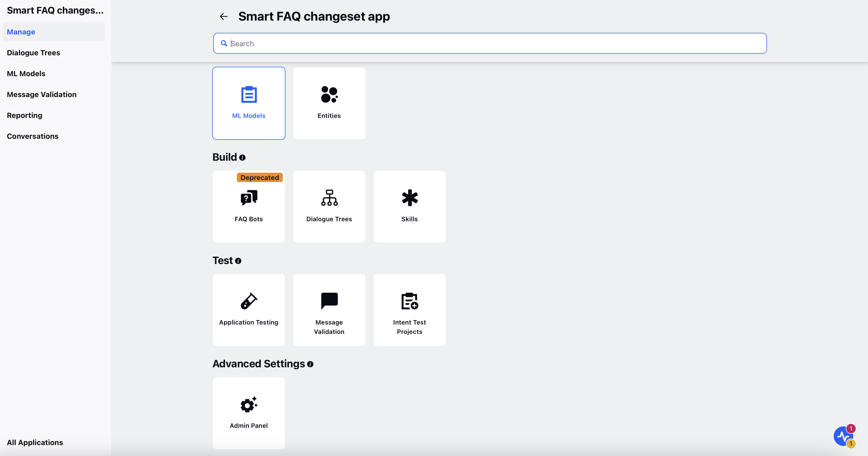Click the Skills card label

(409, 219)
